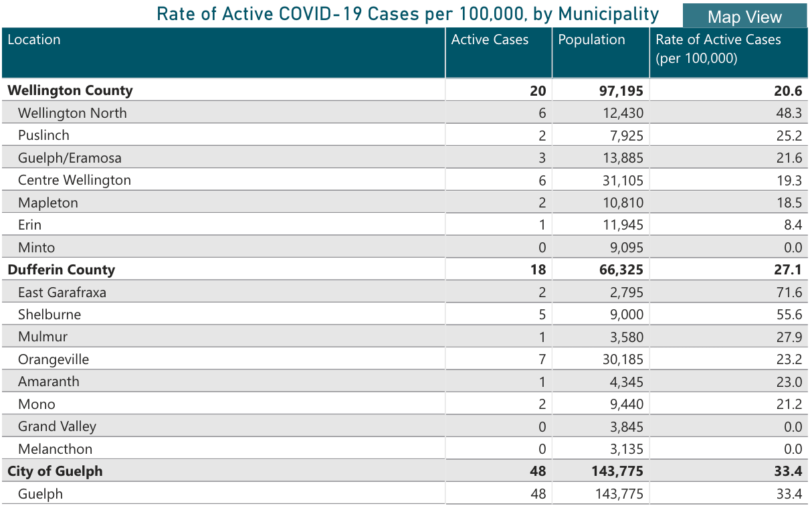Click the Map View button
812x506 pixels.
(744, 17)
